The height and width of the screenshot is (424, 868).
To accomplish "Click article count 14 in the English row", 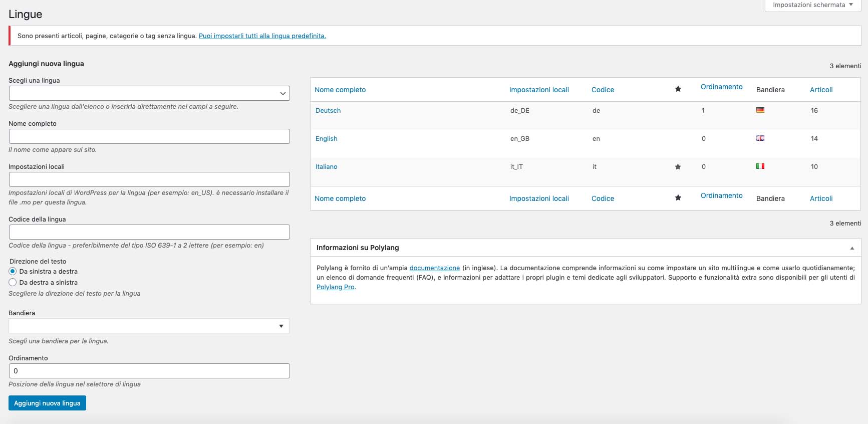I will point(814,139).
